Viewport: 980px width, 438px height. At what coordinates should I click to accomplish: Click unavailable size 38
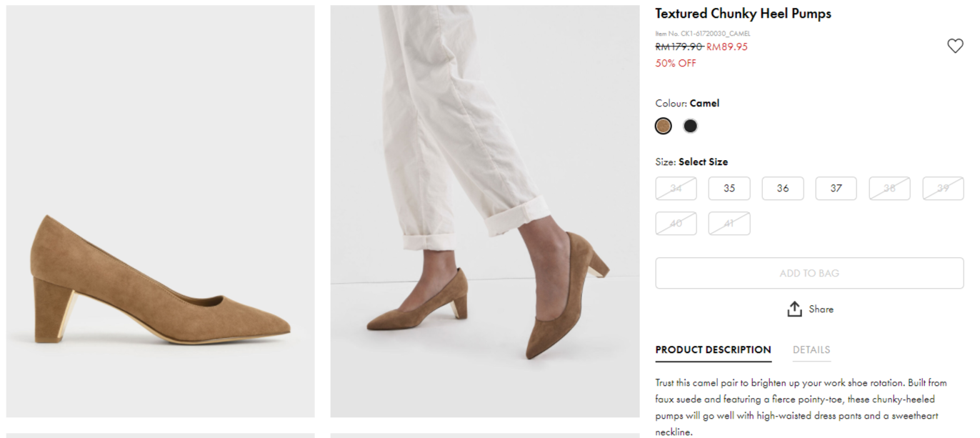click(x=889, y=189)
